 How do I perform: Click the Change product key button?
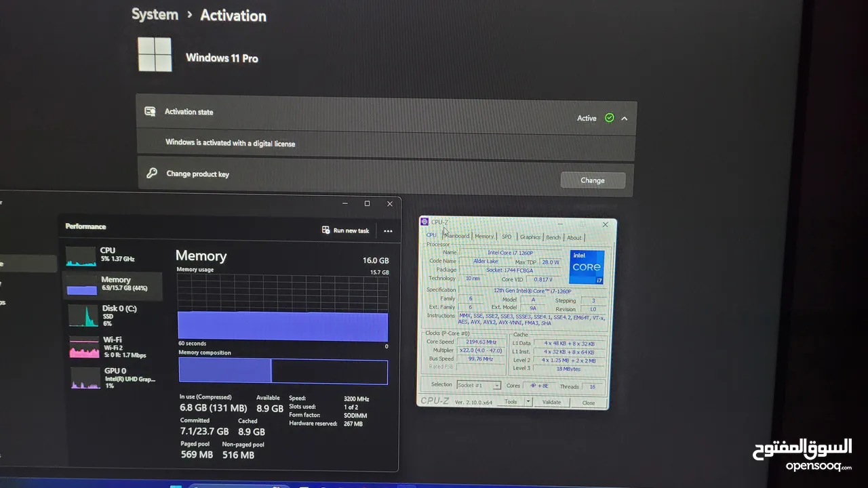tap(592, 180)
